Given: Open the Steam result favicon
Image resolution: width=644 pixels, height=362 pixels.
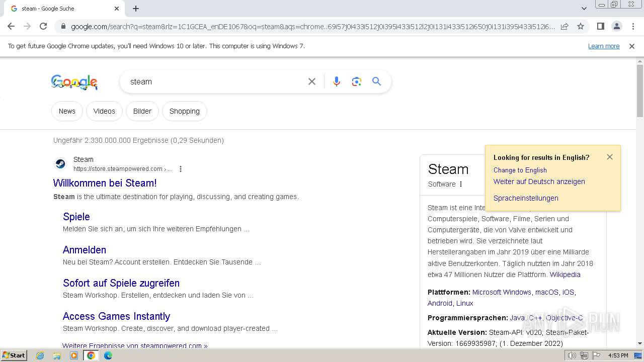Looking at the screenshot, I should [x=60, y=164].
